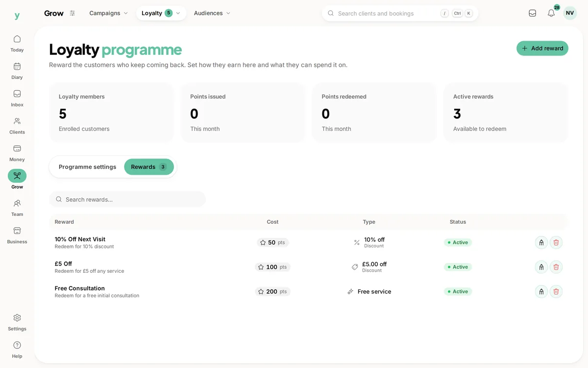Viewport: 588px width, 368px height.
Task: Expand the Audiences dropdown
Action: pos(212,13)
